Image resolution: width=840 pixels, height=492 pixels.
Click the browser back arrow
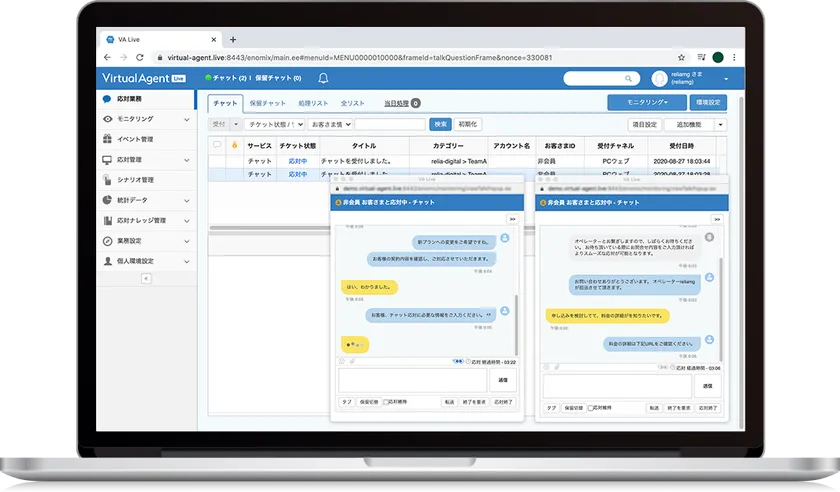(x=107, y=57)
